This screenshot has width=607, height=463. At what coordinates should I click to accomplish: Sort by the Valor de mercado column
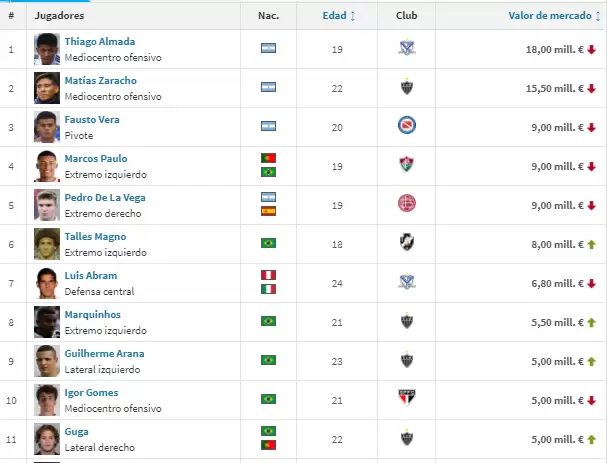coord(544,16)
